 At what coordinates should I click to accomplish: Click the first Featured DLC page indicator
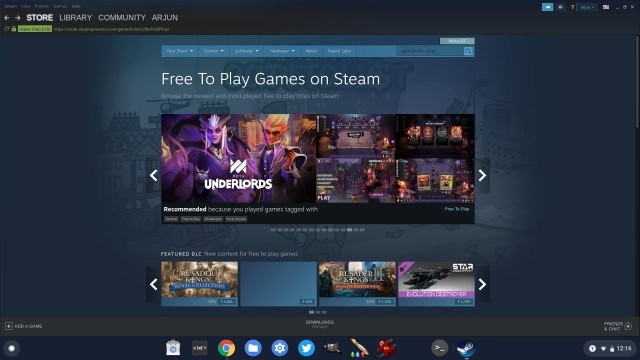pyautogui.click(x=311, y=312)
